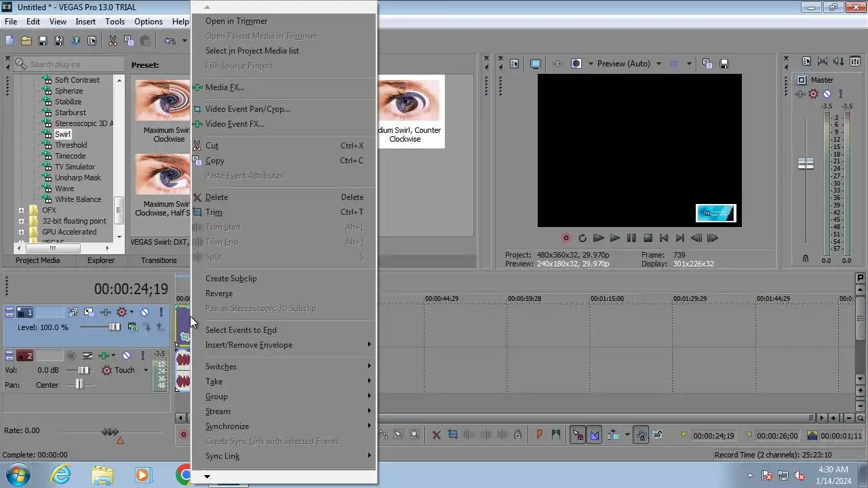Open Track FX on video track 1
The height and width of the screenshot is (488, 868).
coord(106,312)
